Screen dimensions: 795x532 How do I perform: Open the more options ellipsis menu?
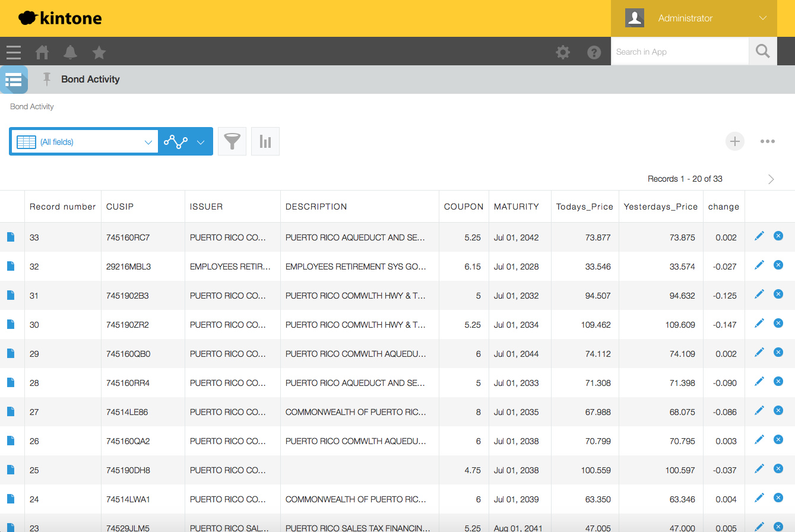pos(767,141)
